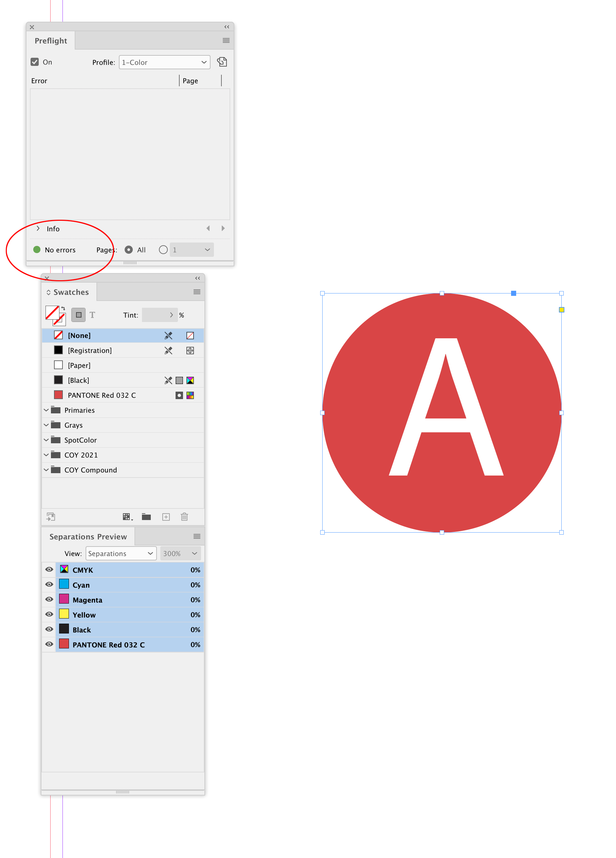Expand the Info section in Preflight

pyautogui.click(x=38, y=229)
